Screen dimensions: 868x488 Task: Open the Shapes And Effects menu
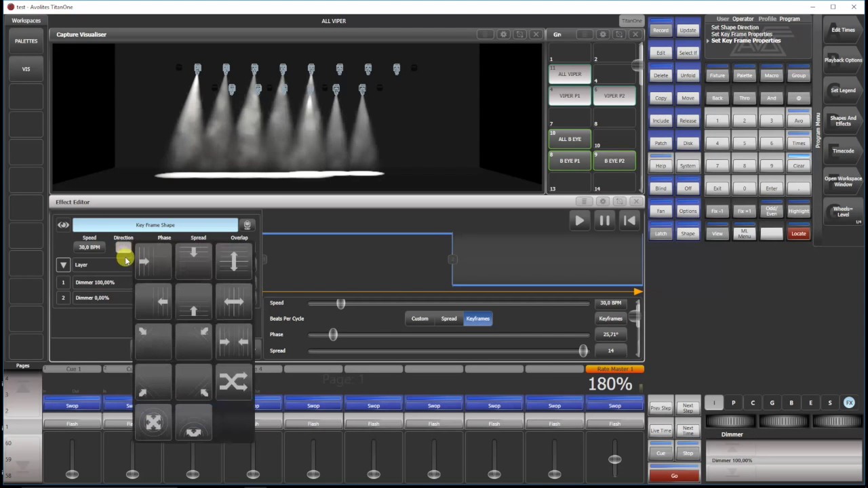click(x=843, y=121)
